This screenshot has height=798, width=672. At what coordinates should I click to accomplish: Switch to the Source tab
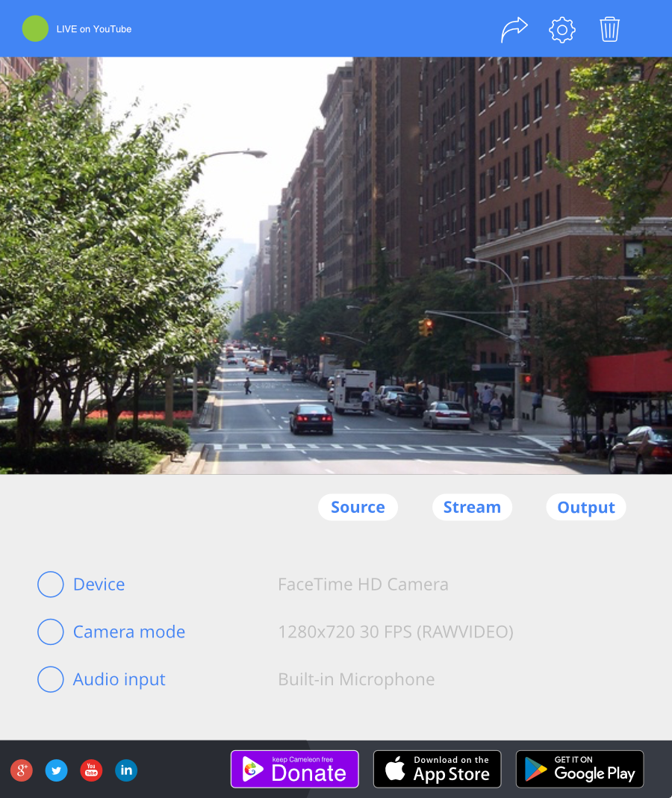click(358, 507)
